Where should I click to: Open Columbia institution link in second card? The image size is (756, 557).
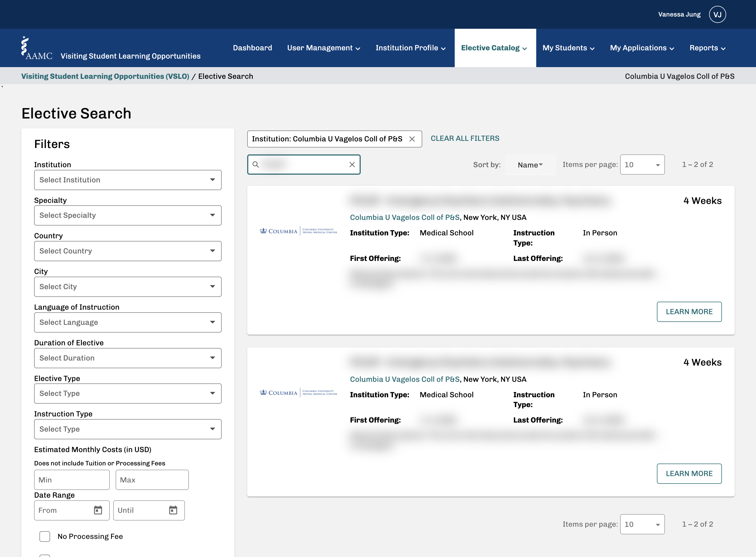pyautogui.click(x=405, y=379)
